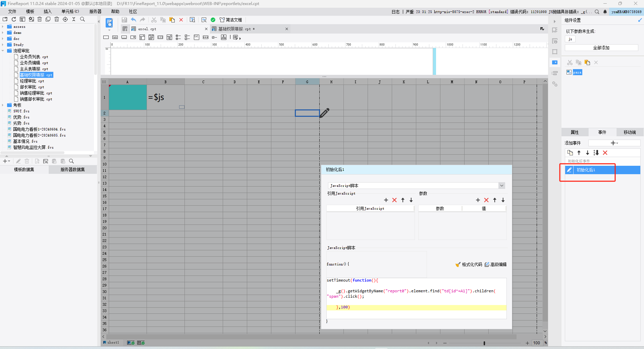Click the 全部添加 button
Image resolution: width=644 pixels, height=349 pixels.
point(601,48)
